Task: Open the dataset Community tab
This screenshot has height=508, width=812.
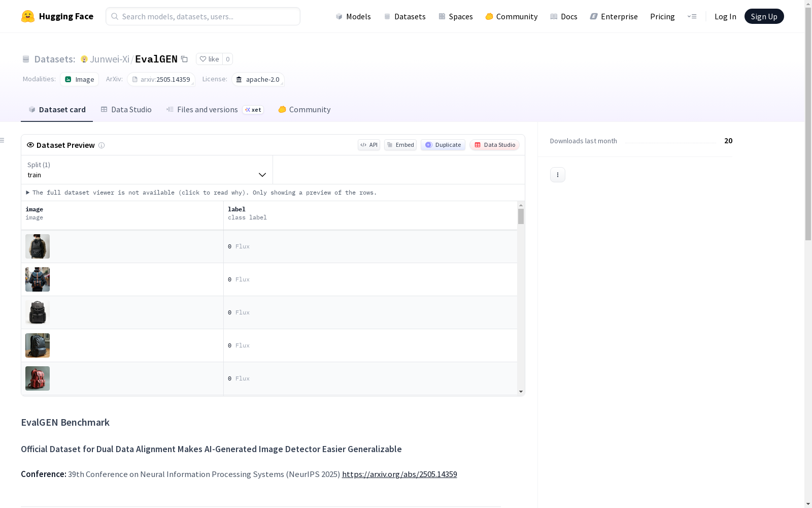Action: [304, 110]
